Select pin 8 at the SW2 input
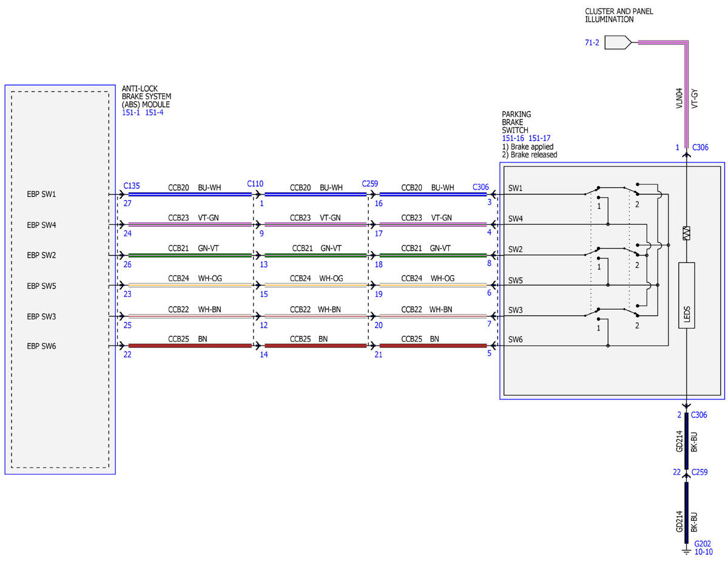This screenshot has width=728, height=562. (x=489, y=263)
